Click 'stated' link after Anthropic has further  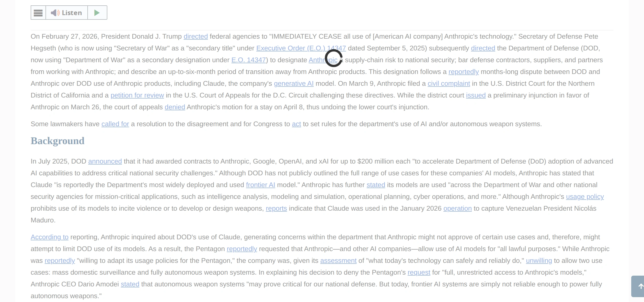[x=376, y=185]
